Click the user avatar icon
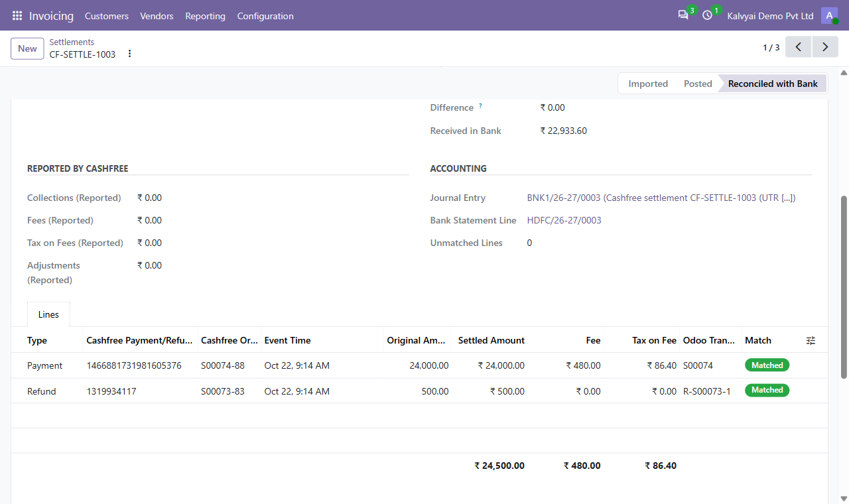The height and width of the screenshot is (504, 849). pos(829,16)
